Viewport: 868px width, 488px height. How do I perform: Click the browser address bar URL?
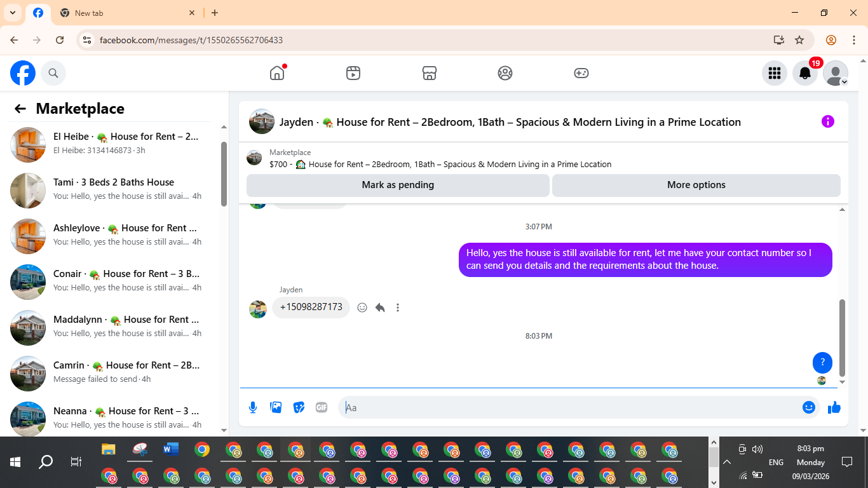click(191, 40)
